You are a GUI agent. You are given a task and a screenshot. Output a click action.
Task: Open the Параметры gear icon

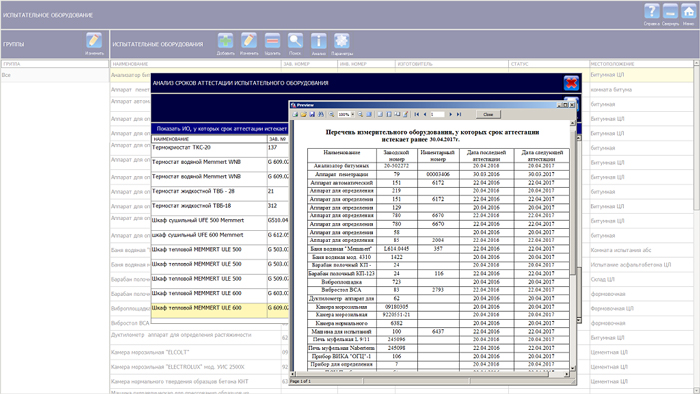tap(342, 41)
